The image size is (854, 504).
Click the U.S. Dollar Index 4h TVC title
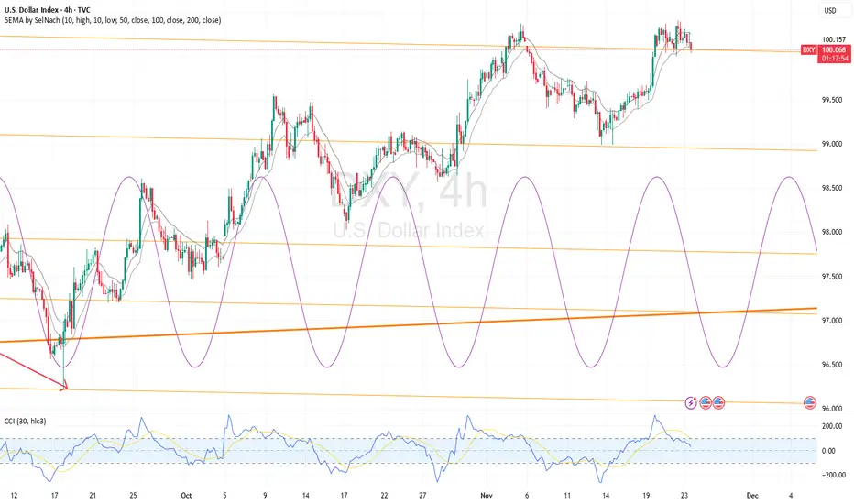point(48,10)
